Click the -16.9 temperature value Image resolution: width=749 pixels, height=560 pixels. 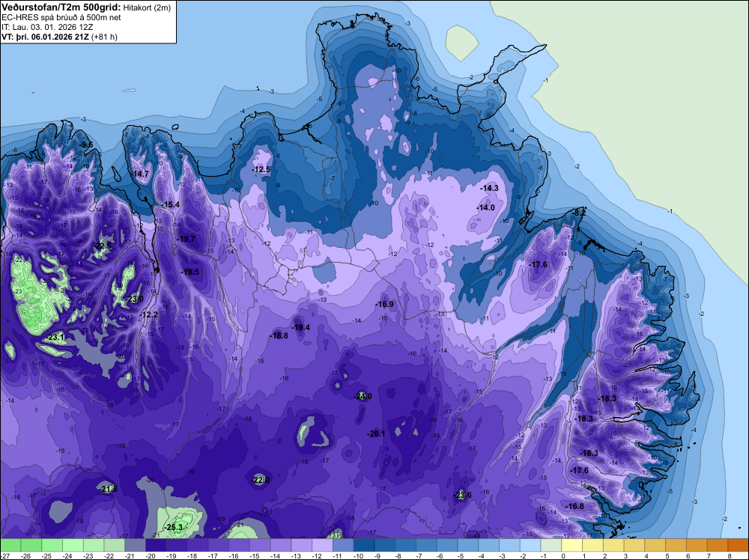384,304
